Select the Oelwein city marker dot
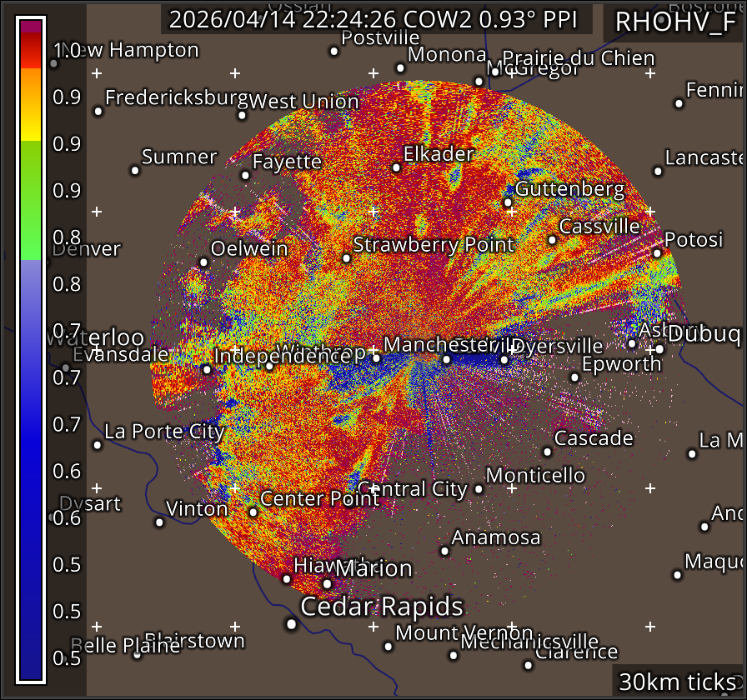The height and width of the screenshot is (700, 747). tap(203, 262)
